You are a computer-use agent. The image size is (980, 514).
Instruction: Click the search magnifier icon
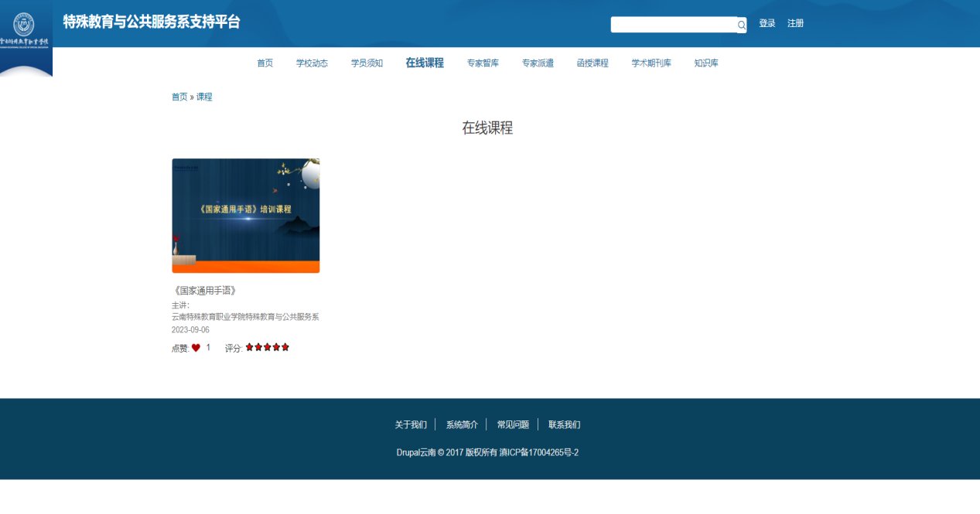point(741,25)
